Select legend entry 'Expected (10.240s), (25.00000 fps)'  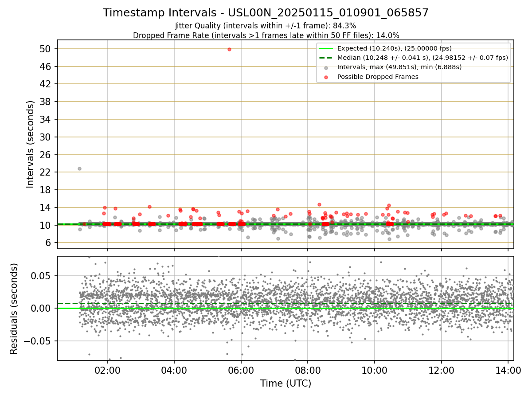point(395,48)
